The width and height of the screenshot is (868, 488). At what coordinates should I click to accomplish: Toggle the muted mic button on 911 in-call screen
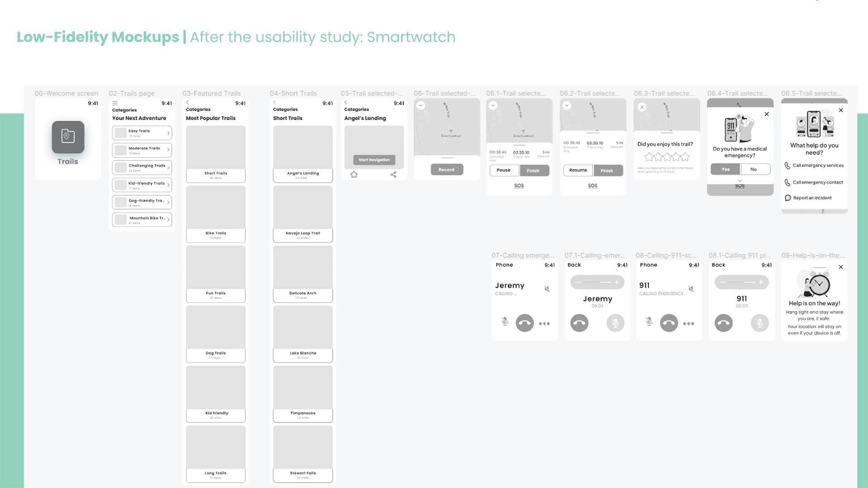click(x=759, y=323)
